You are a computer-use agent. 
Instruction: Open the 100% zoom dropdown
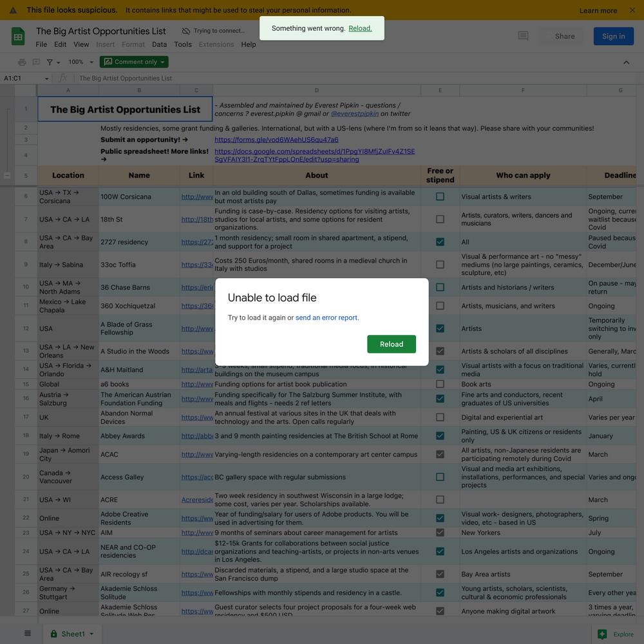point(81,62)
